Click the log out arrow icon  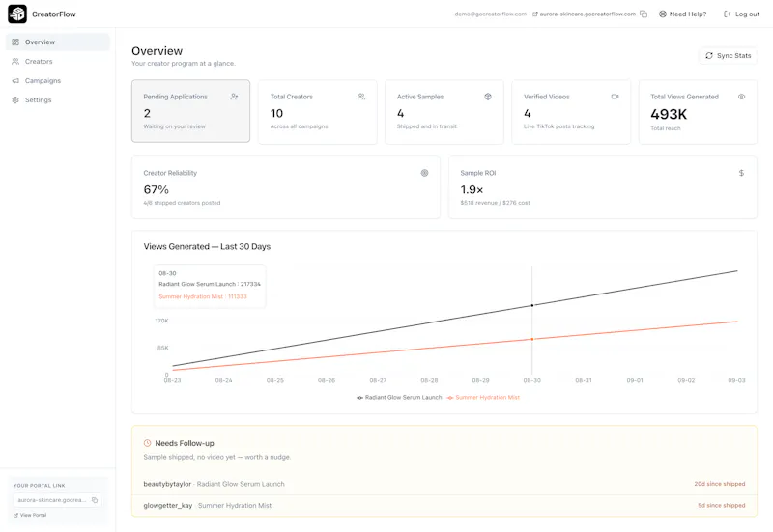tap(728, 14)
